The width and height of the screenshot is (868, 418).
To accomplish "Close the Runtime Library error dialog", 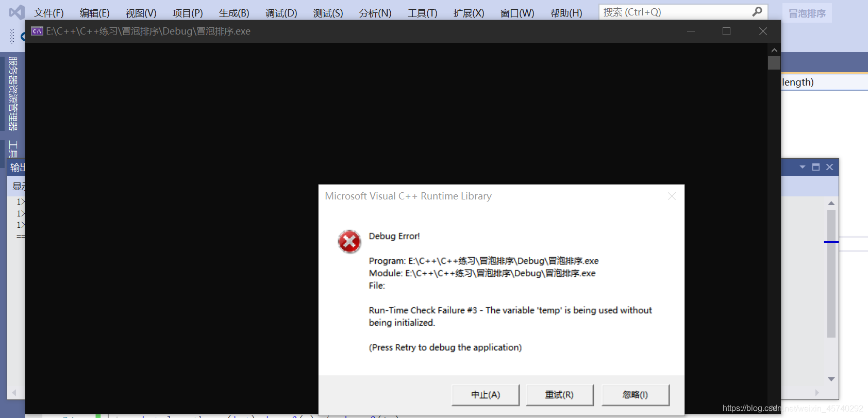I will [x=672, y=196].
